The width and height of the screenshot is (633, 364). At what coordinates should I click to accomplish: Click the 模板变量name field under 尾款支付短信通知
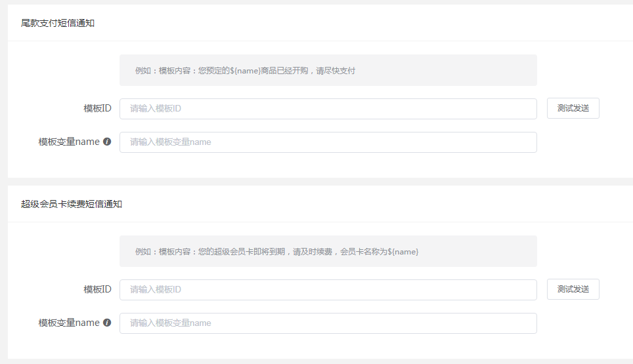click(328, 142)
